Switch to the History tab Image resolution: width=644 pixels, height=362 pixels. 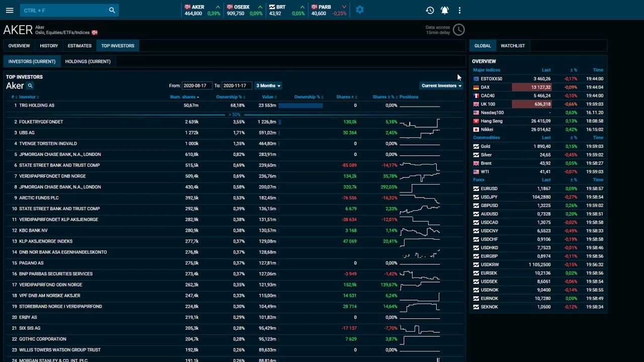(49, 46)
